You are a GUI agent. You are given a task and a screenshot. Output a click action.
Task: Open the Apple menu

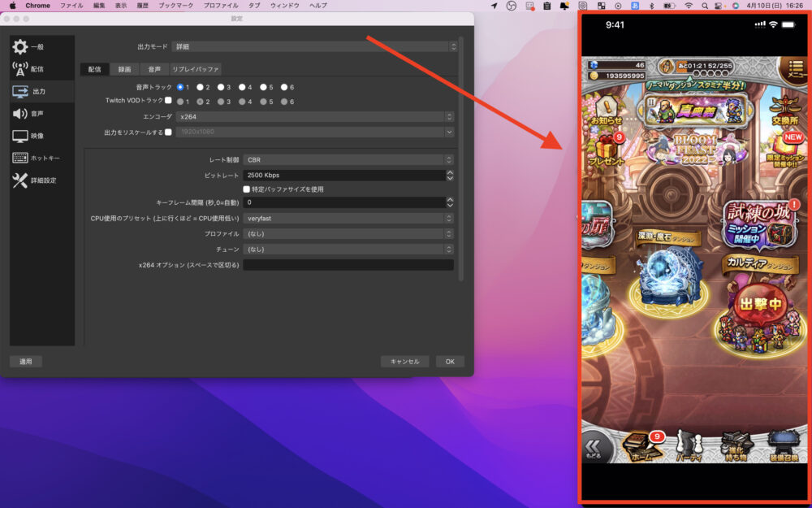[12, 6]
